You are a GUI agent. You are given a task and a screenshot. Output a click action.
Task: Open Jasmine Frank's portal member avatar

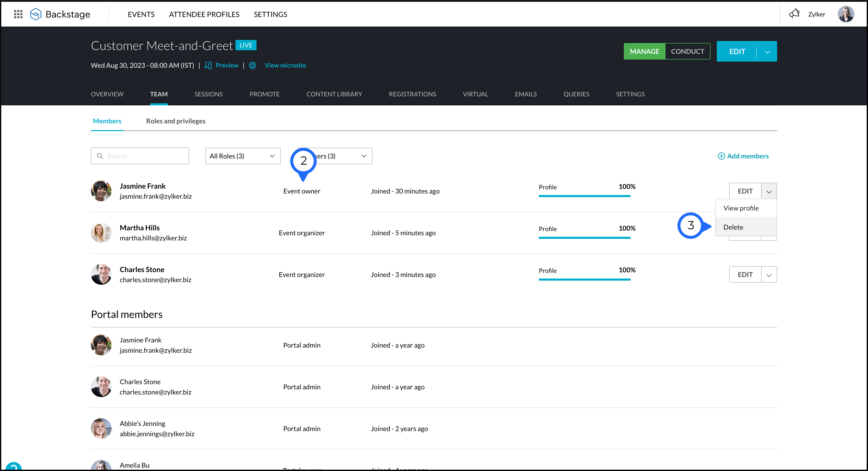[x=101, y=345]
